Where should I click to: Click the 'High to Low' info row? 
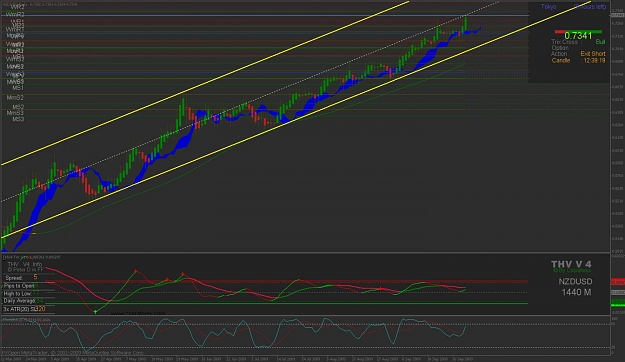point(29,293)
